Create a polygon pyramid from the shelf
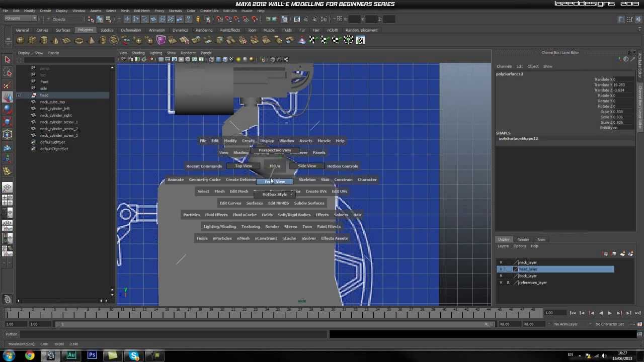Image resolution: width=644 pixels, height=362 pixels. [x=91, y=40]
